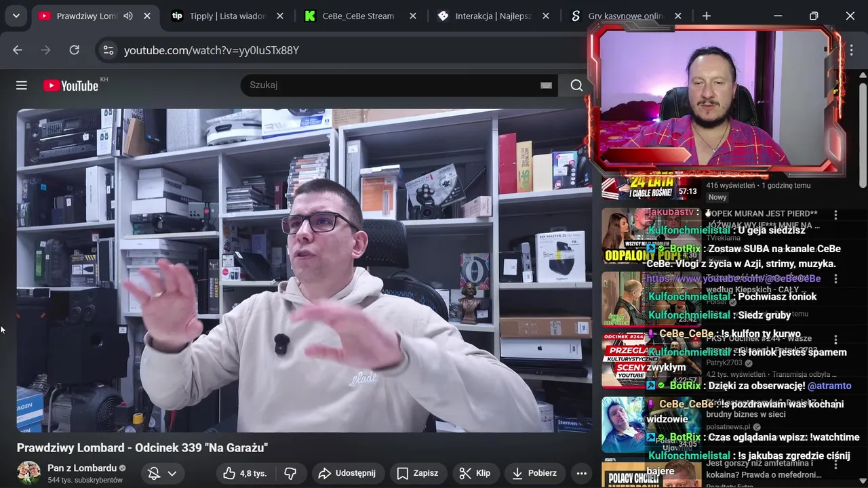Viewport: 868px width, 488px height.
Task: Expand the subscription notification dropdown chevron
Action: (x=172, y=473)
